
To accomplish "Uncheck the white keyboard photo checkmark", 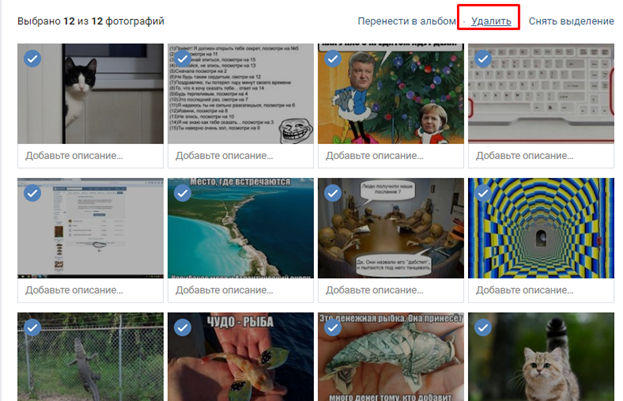I will coord(483,59).
